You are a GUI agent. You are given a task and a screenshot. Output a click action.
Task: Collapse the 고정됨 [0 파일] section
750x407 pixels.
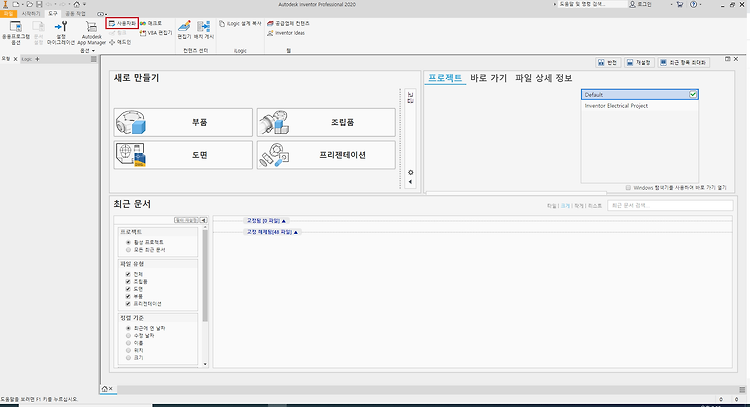265,221
